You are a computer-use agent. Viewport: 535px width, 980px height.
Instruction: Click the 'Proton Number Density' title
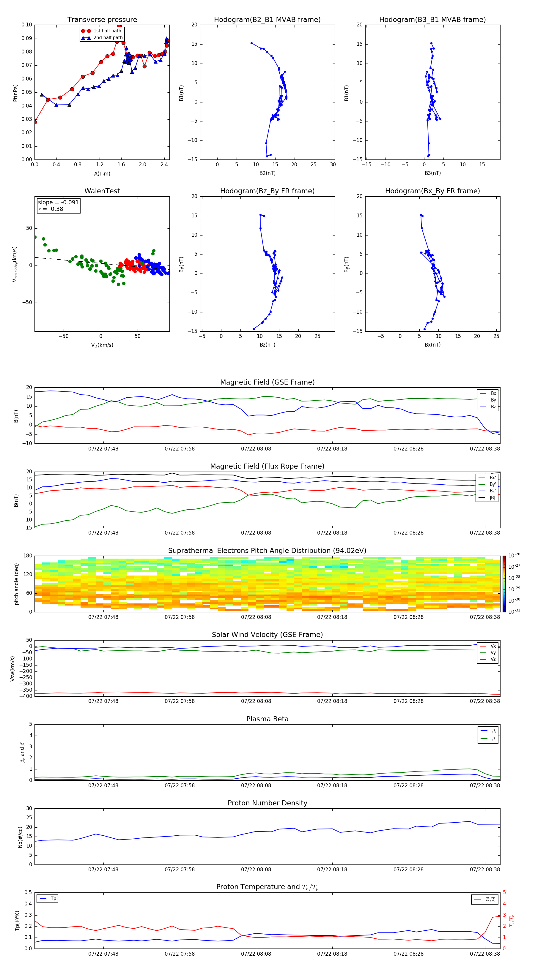(267, 803)
